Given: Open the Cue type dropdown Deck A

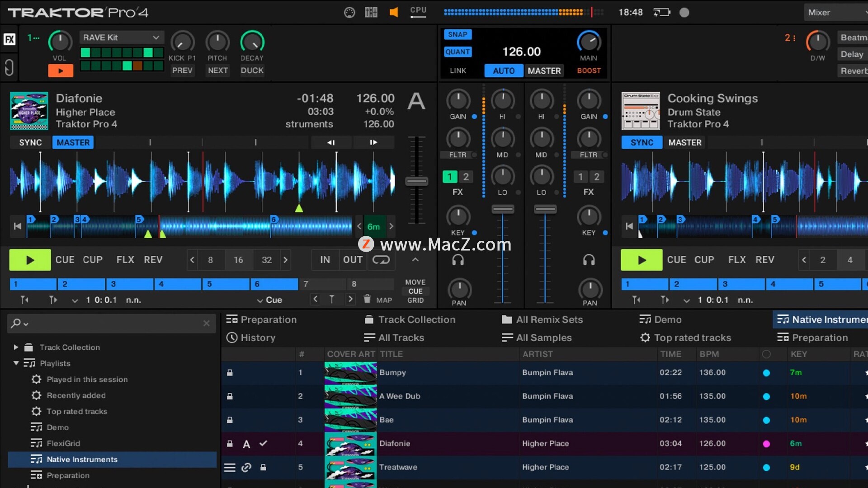Looking at the screenshot, I should pos(269,300).
